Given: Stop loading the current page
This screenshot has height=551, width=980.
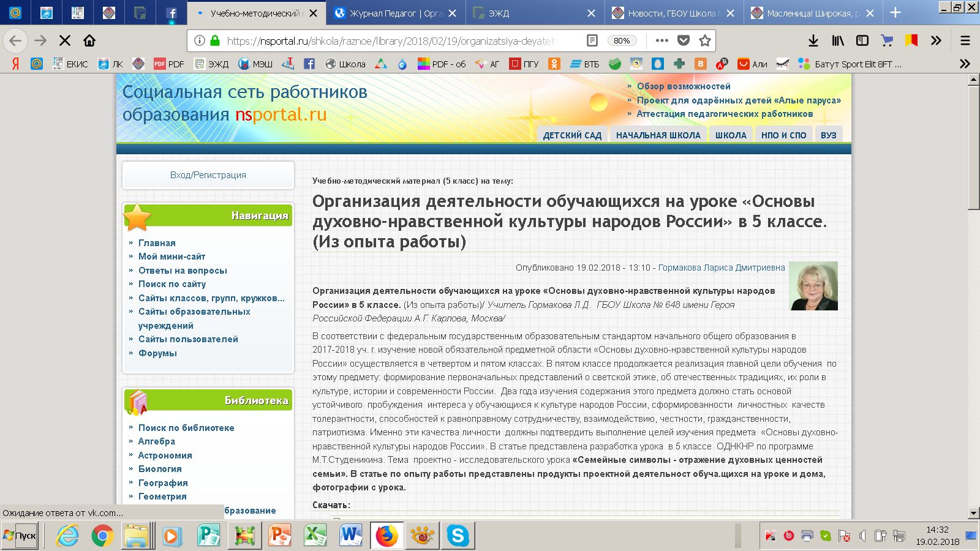Looking at the screenshot, I should point(64,40).
